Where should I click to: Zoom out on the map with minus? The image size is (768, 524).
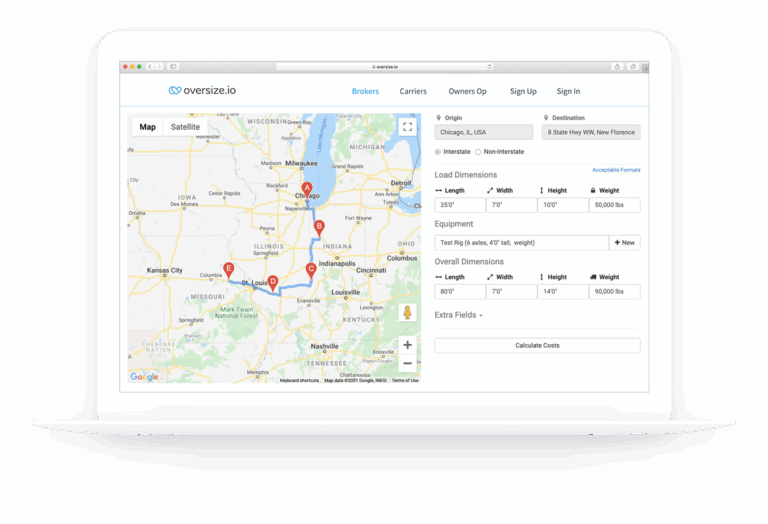(407, 363)
